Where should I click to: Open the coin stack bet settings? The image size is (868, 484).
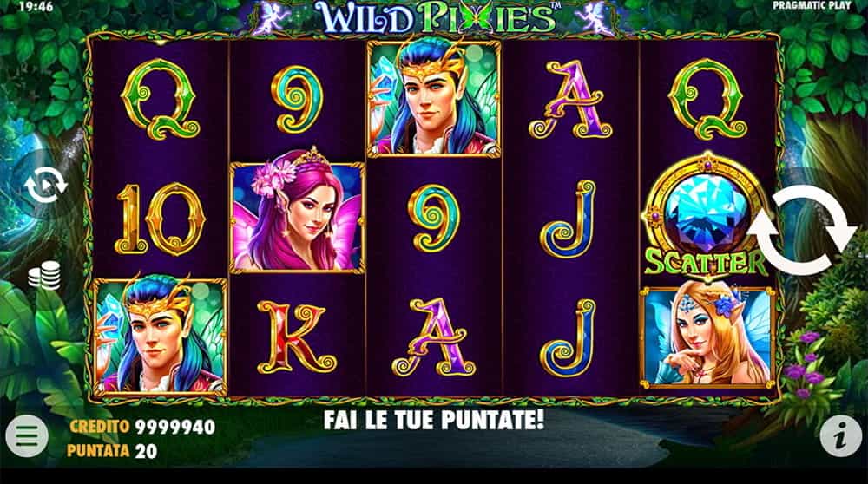click(44, 275)
